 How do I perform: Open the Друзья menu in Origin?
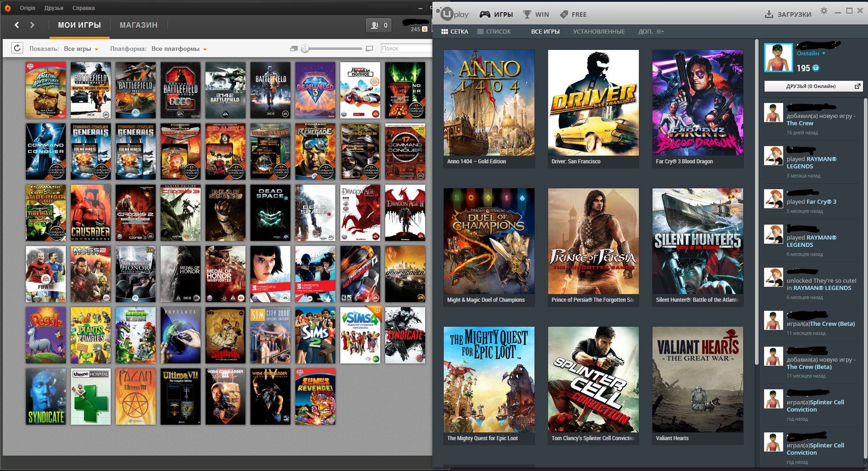[54, 8]
